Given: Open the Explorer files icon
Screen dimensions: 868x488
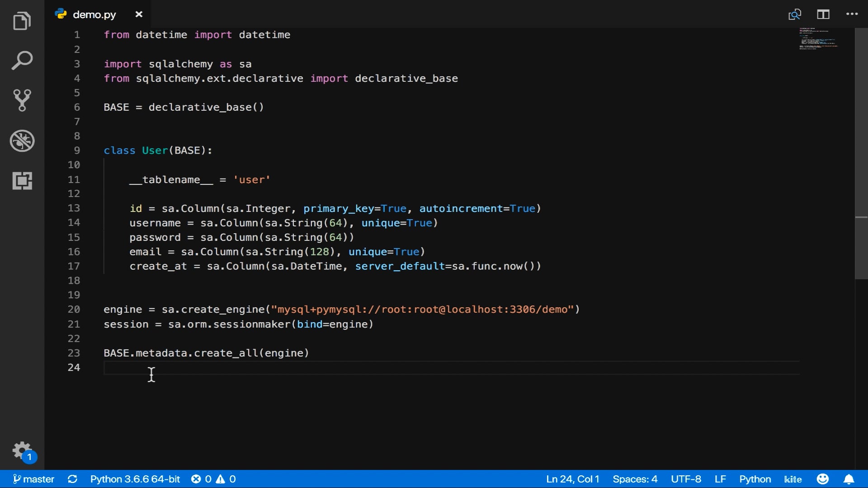Looking at the screenshot, I should click(x=22, y=21).
